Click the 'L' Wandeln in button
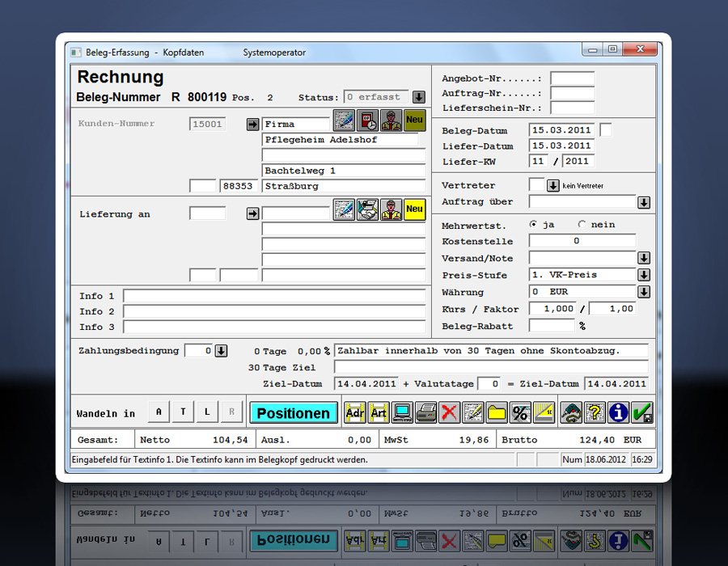 point(207,412)
